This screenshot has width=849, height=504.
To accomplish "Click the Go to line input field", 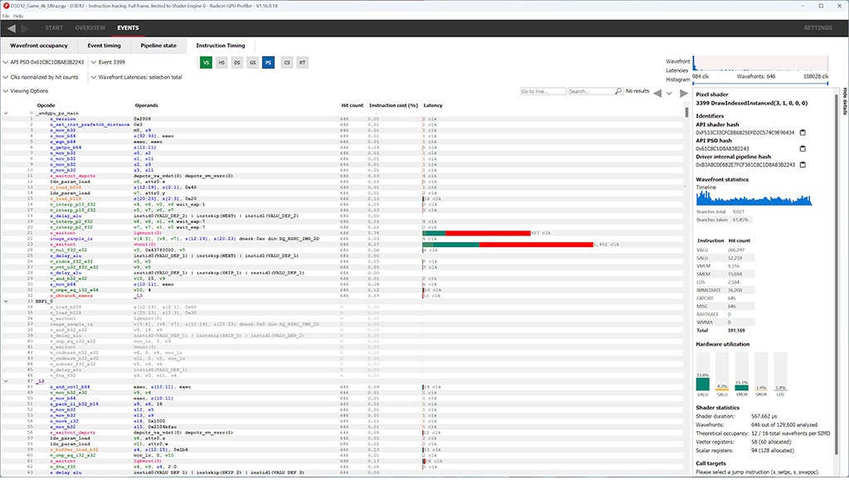I will (x=541, y=91).
